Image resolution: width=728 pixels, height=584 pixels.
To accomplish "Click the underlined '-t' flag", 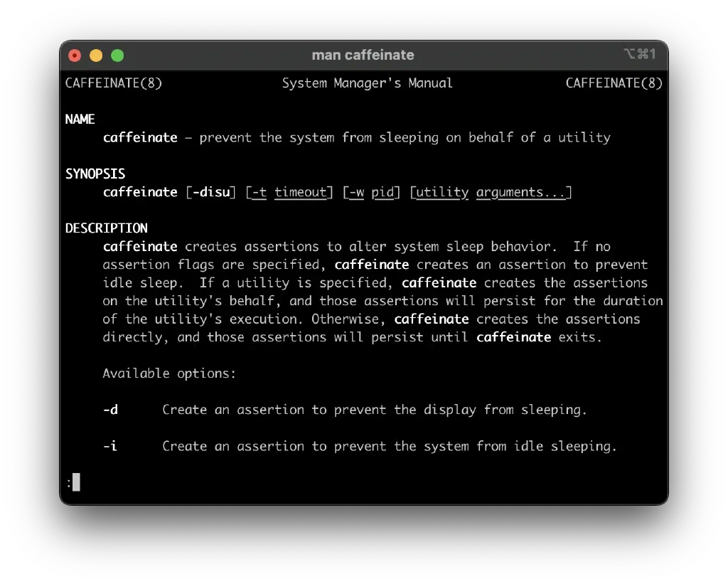I will pos(259,192).
